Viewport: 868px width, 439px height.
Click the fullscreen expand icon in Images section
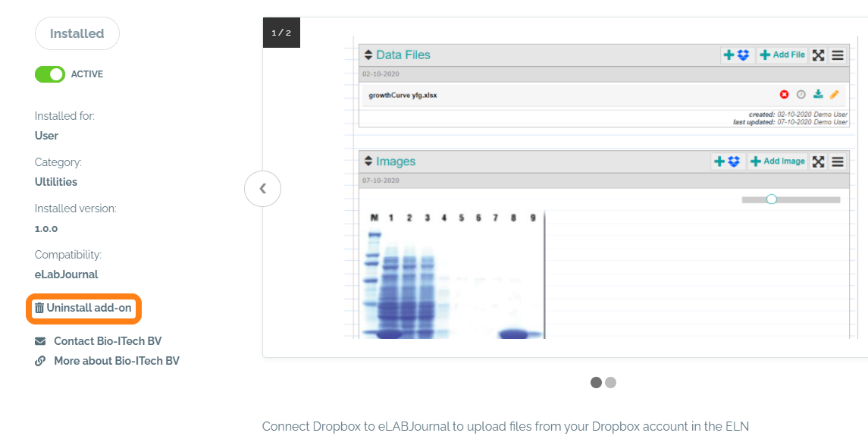click(x=819, y=161)
